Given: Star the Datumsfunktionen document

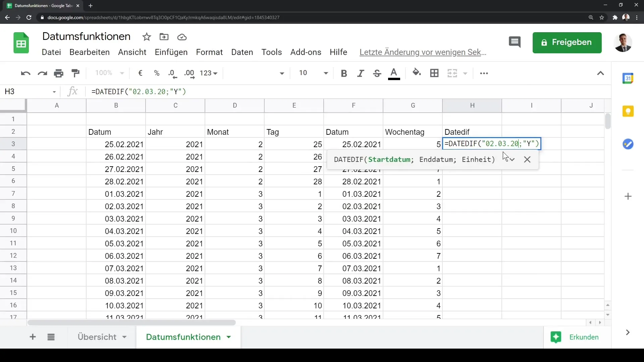Looking at the screenshot, I should coord(147,37).
